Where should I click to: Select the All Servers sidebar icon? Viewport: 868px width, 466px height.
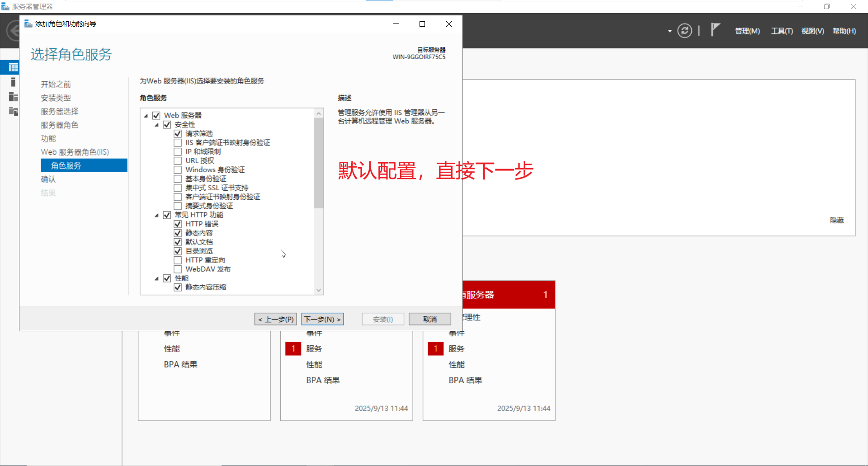(13, 97)
